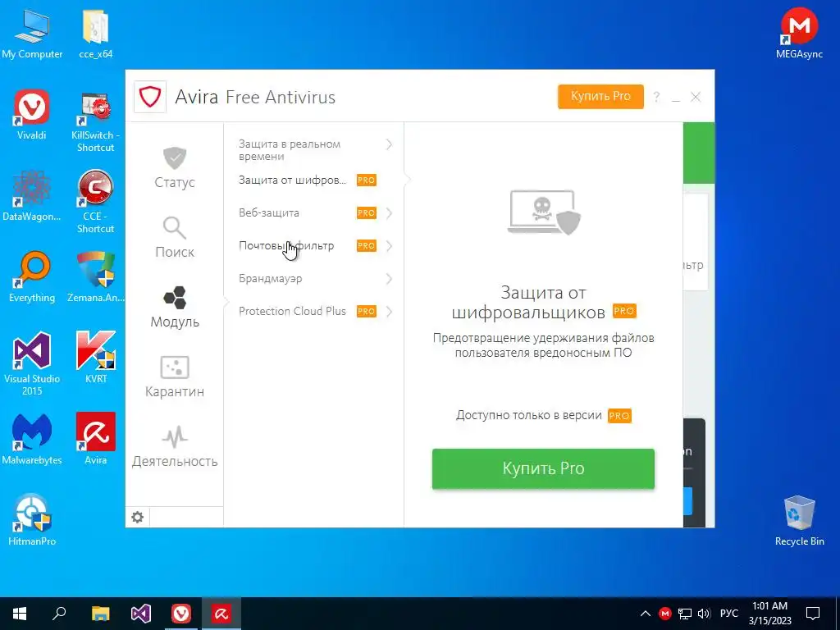Image resolution: width=840 pixels, height=630 pixels.
Task: Launch Vivaldi desktop shortcut
Action: [32, 115]
